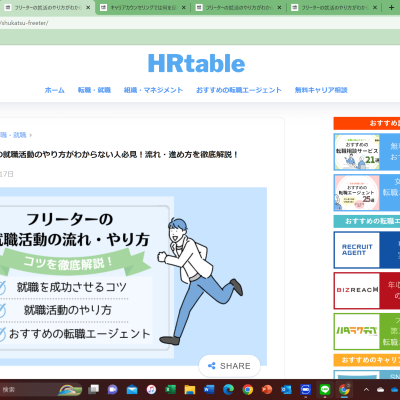Open Microsoft Edge from the taskbar
The height and width of the screenshot is (400, 400).
tap(228, 389)
